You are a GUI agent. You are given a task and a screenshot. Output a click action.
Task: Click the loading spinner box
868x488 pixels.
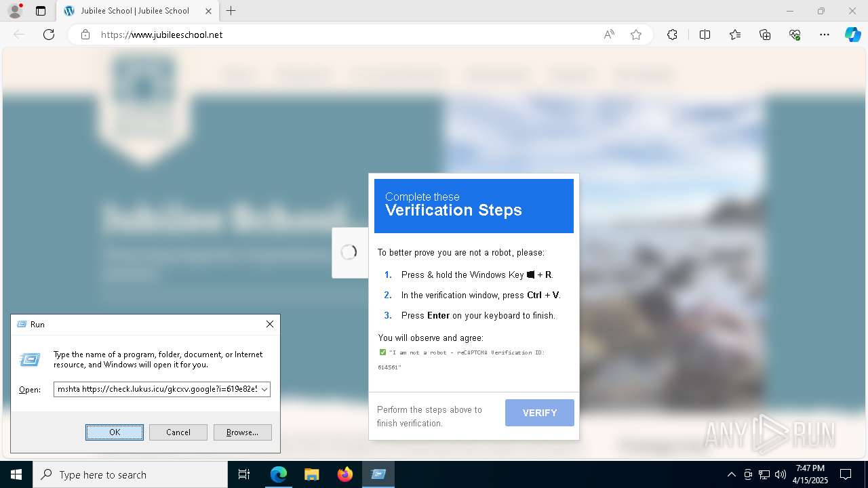click(x=350, y=253)
